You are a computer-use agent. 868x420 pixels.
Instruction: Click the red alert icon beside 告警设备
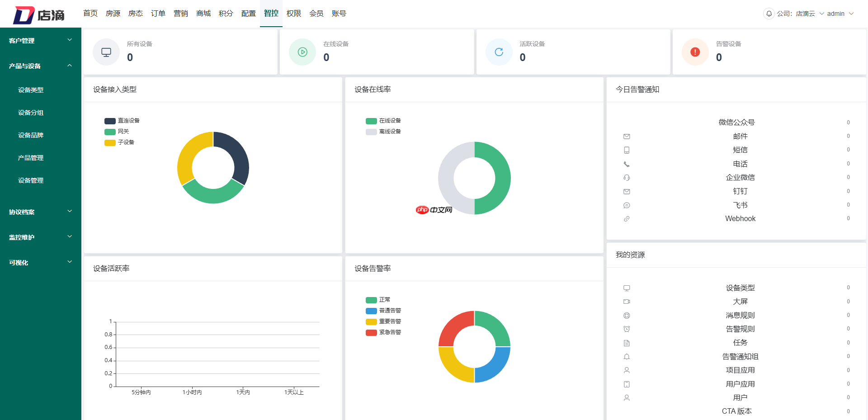(x=695, y=52)
